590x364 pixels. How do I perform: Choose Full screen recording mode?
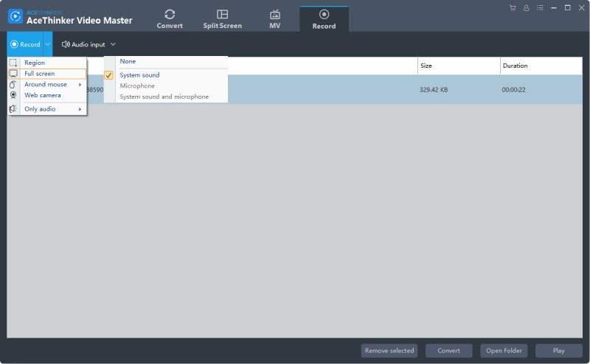[47, 74]
